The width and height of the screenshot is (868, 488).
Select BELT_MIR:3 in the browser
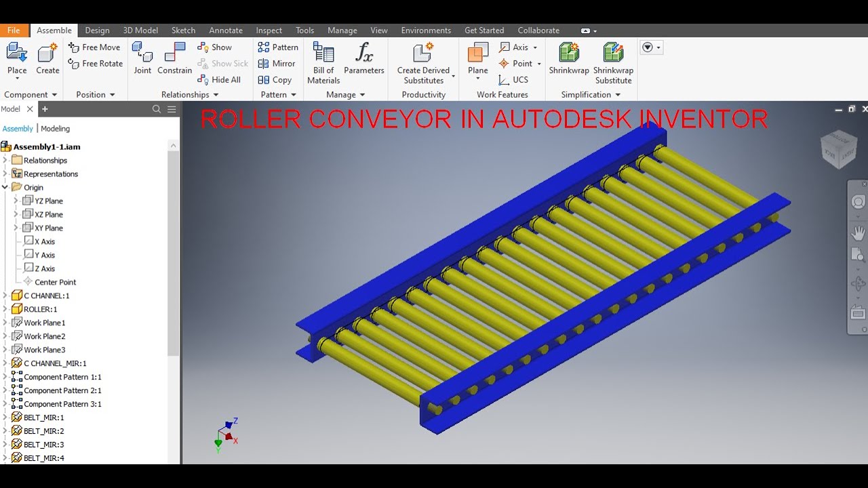coord(43,445)
